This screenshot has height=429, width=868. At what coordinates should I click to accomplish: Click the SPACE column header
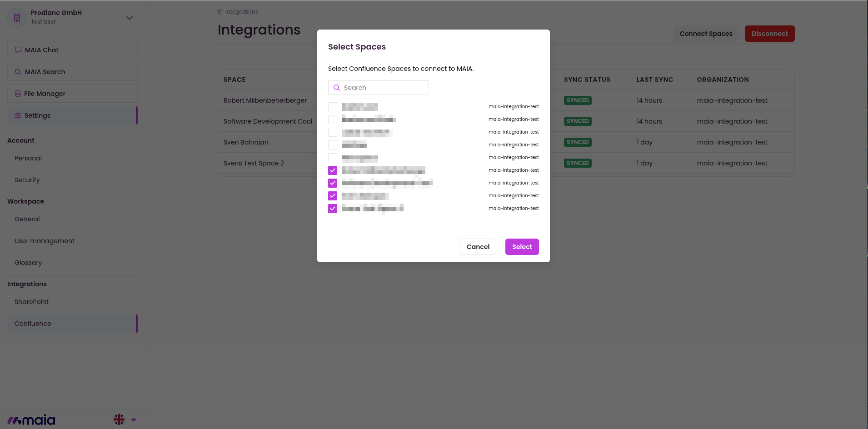click(x=234, y=80)
